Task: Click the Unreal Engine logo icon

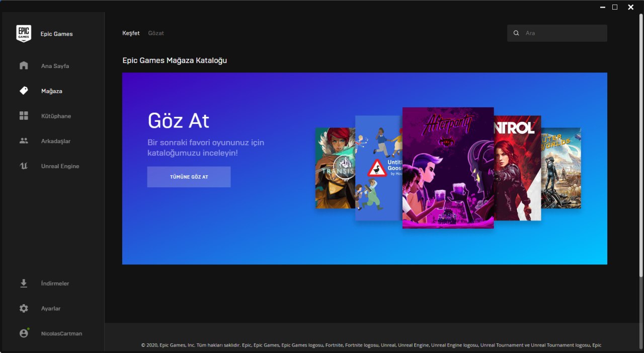Action: pos(24,166)
